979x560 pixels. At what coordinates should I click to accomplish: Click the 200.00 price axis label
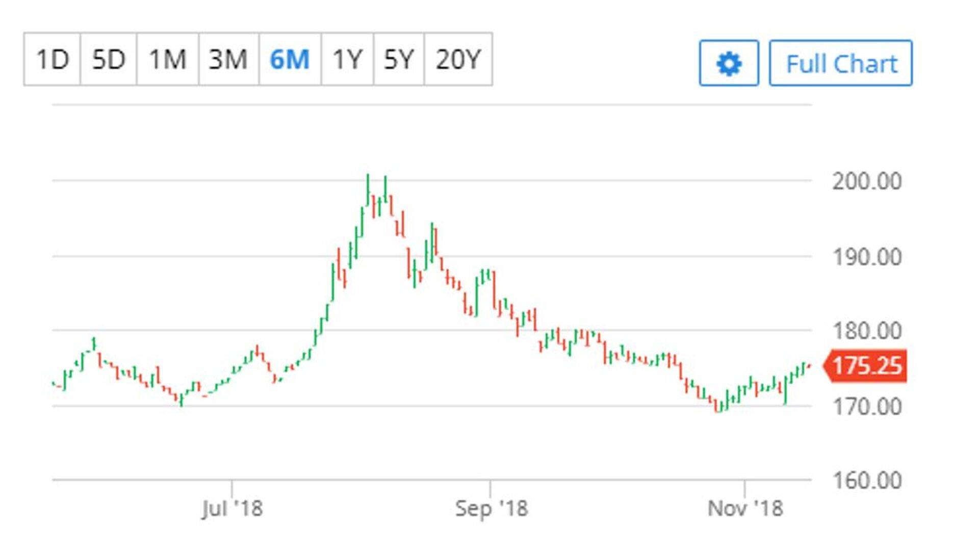866,181
